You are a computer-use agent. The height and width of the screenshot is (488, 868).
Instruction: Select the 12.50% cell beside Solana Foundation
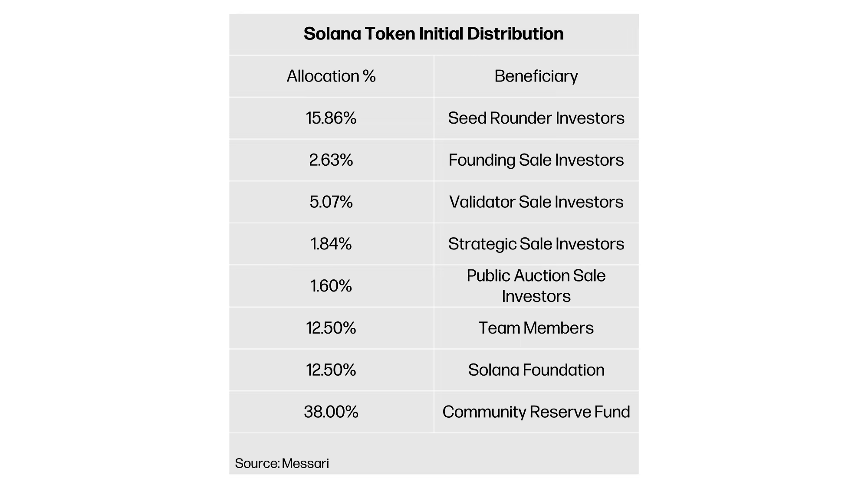tap(331, 370)
